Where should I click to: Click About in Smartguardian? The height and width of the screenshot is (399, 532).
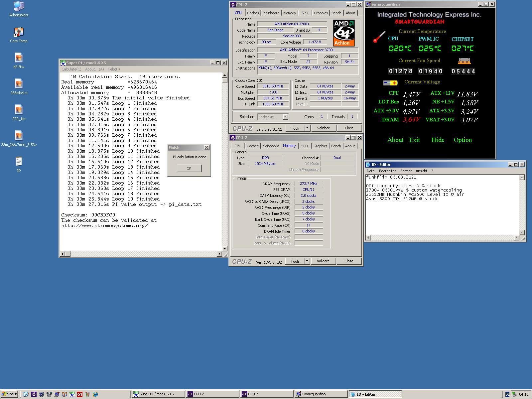pos(395,140)
